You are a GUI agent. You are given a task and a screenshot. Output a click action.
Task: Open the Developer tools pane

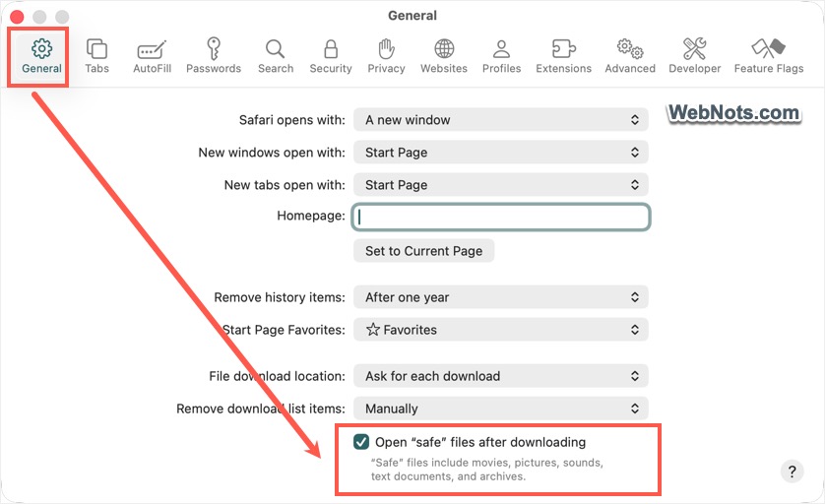click(x=694, y=56)
